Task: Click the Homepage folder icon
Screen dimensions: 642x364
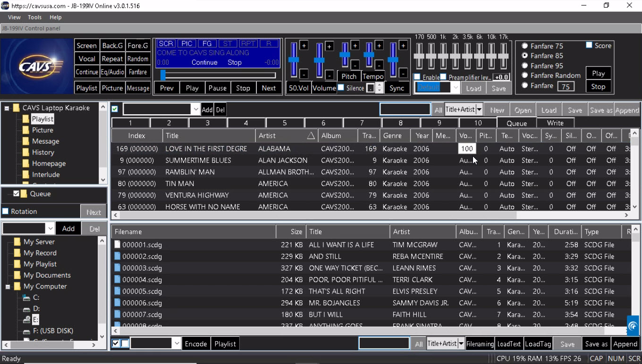Action: 25,163
